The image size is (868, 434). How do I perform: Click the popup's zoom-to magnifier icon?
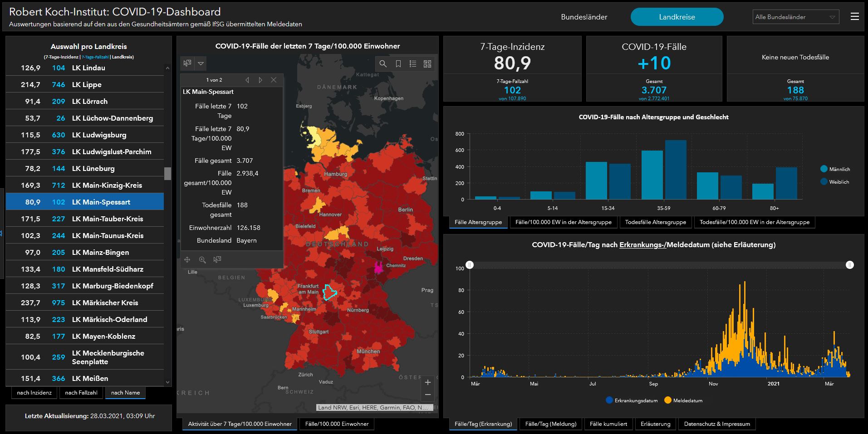202,260
